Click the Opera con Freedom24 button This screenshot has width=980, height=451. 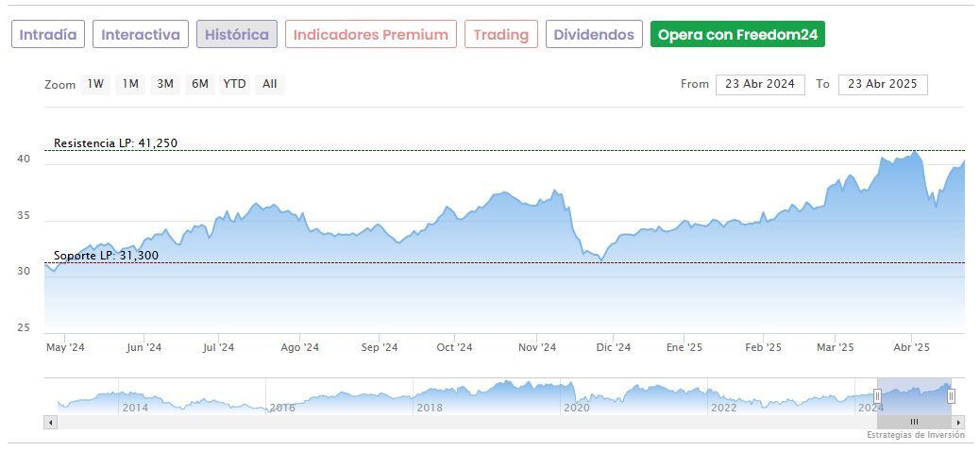coord(737,35)
